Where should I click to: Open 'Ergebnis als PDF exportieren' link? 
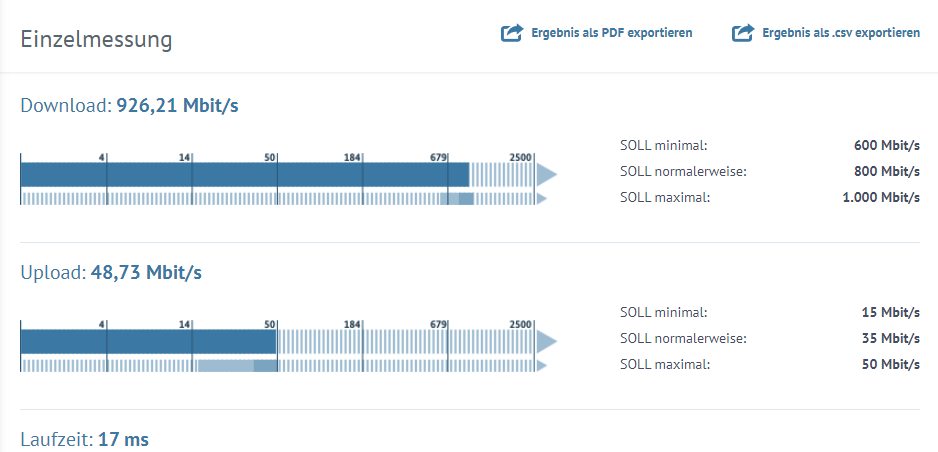611,33
